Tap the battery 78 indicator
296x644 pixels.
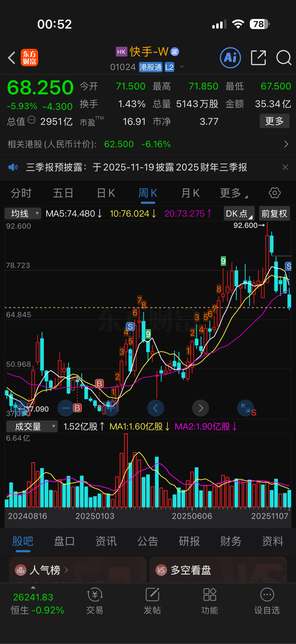tap(259, 24)
